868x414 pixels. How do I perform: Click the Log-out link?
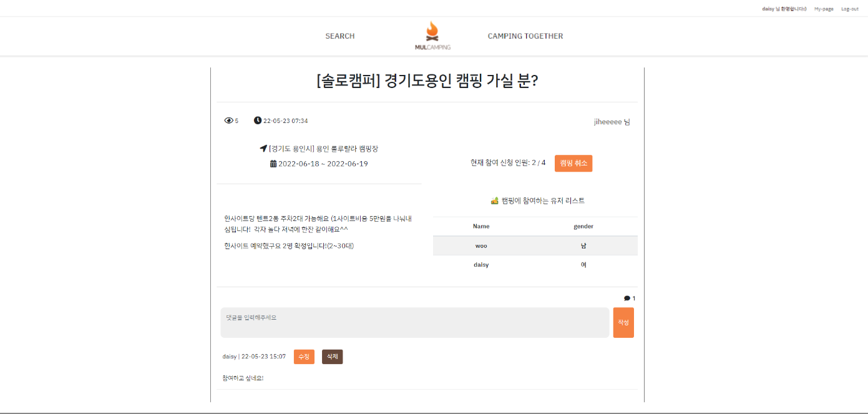850,9
